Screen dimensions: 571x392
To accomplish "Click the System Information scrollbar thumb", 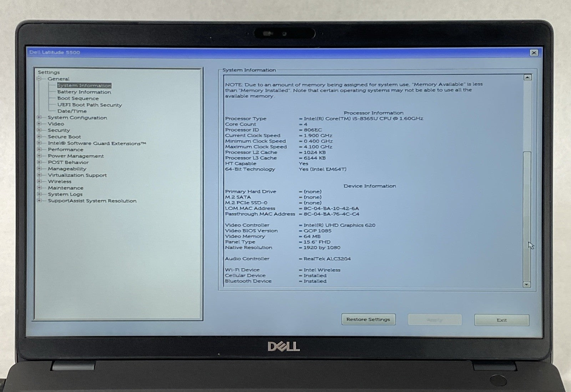I will (527, 217).
